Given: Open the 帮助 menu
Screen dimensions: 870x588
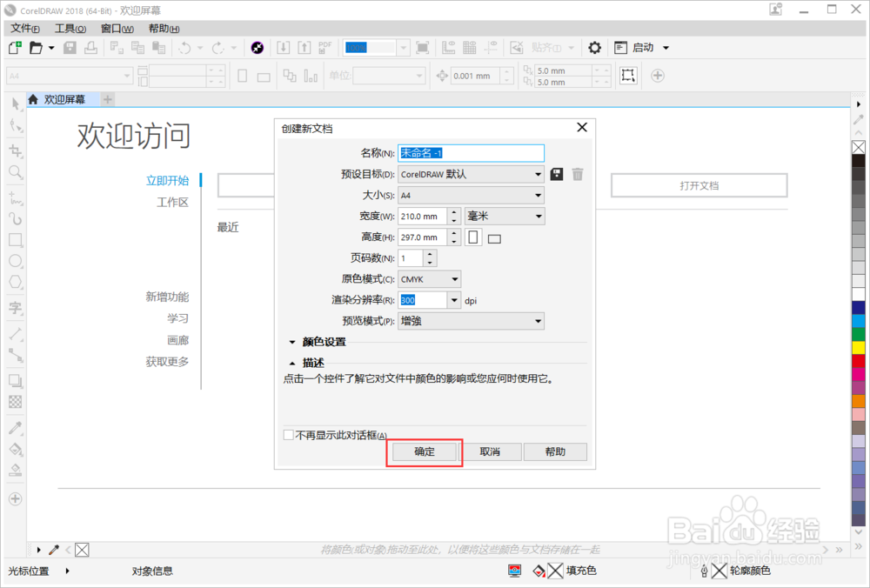Looking at the screenshot, I should (x=164, y=29).
